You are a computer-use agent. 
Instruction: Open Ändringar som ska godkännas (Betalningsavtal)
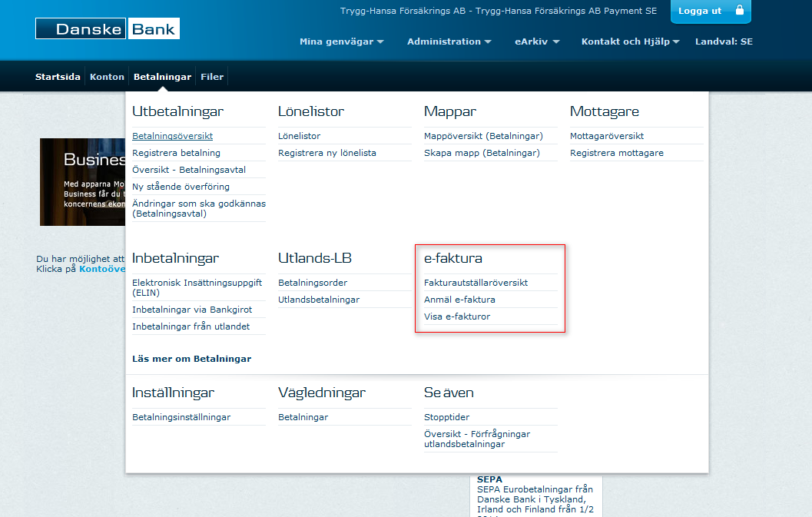click(199, 208)
